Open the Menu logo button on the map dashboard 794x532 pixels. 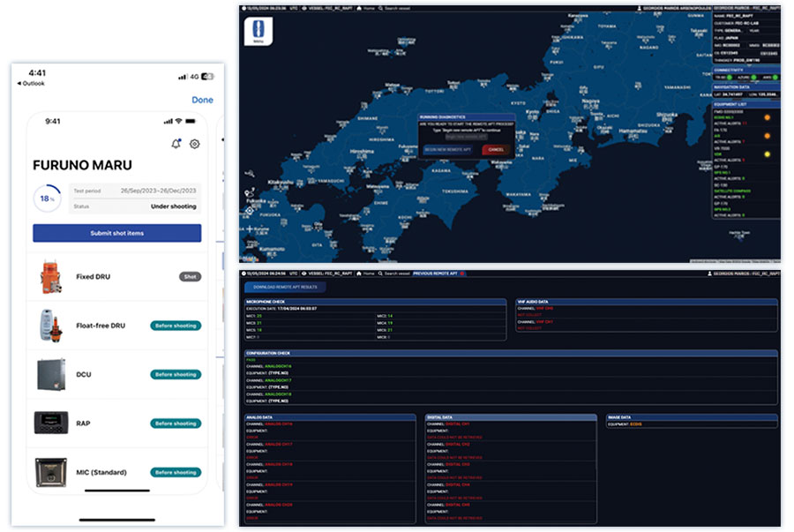[258, 31]
